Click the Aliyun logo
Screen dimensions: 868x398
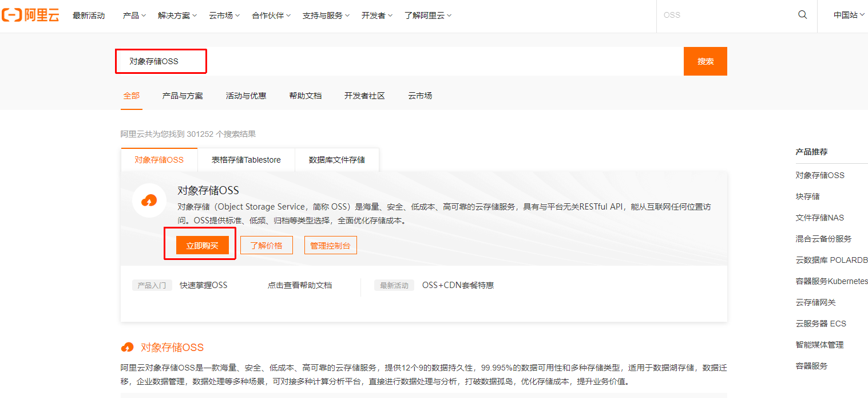[x=30, y=15]
